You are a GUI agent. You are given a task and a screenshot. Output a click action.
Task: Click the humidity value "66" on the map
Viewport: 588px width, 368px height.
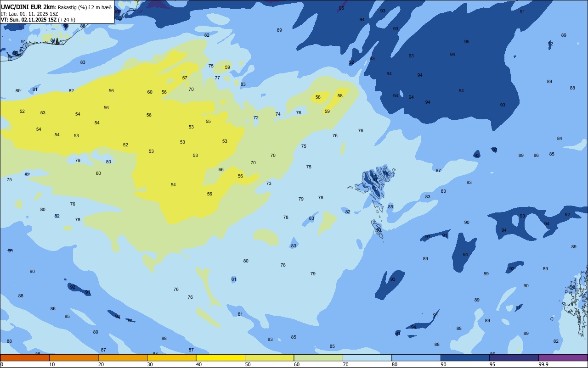pos(221,170)
